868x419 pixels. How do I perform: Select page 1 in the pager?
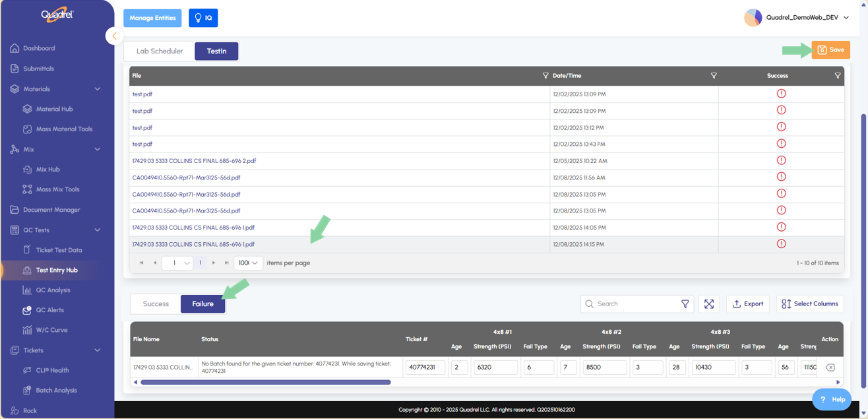[x=201, y=263]
